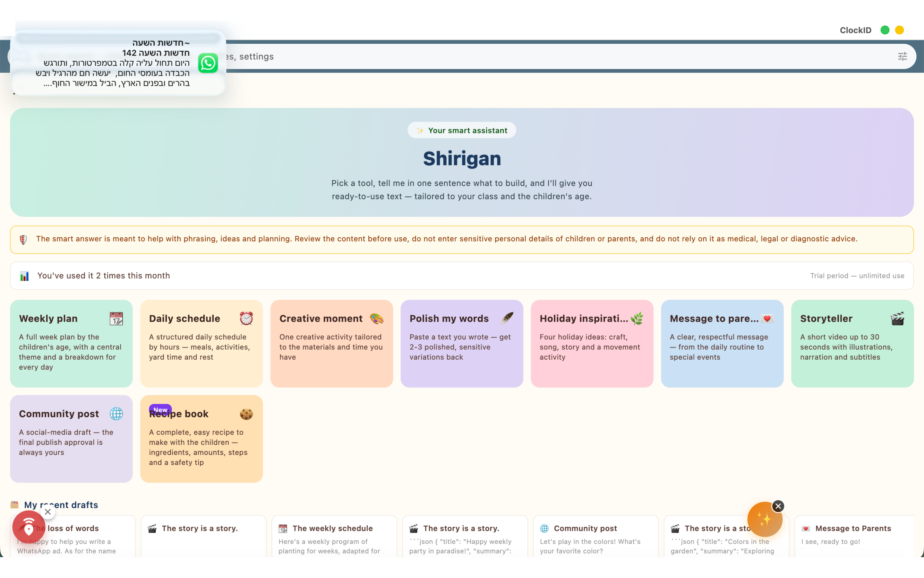Click the ClockID label in the top bar
This screenshot has height=578, width=924.
[855, 30]
